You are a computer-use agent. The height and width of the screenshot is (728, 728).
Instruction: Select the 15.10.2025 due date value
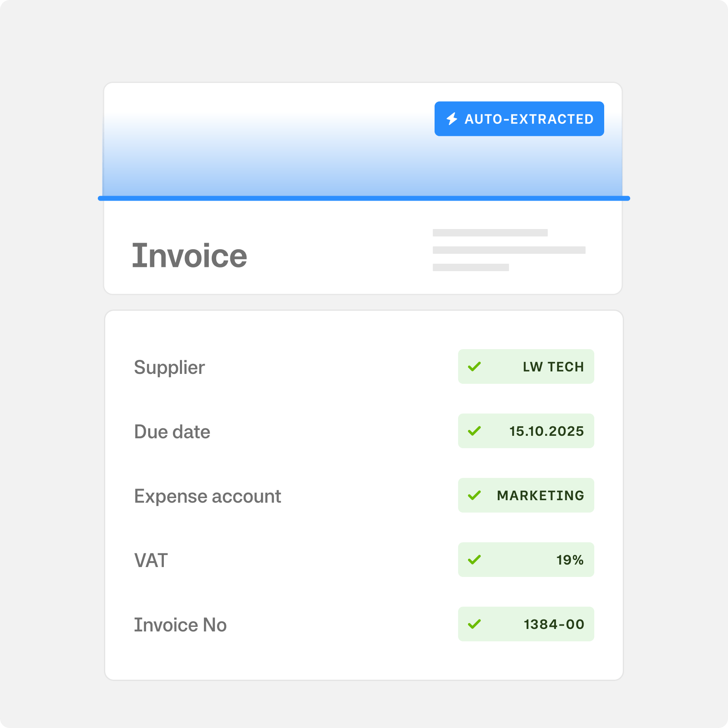click(546, 431)
